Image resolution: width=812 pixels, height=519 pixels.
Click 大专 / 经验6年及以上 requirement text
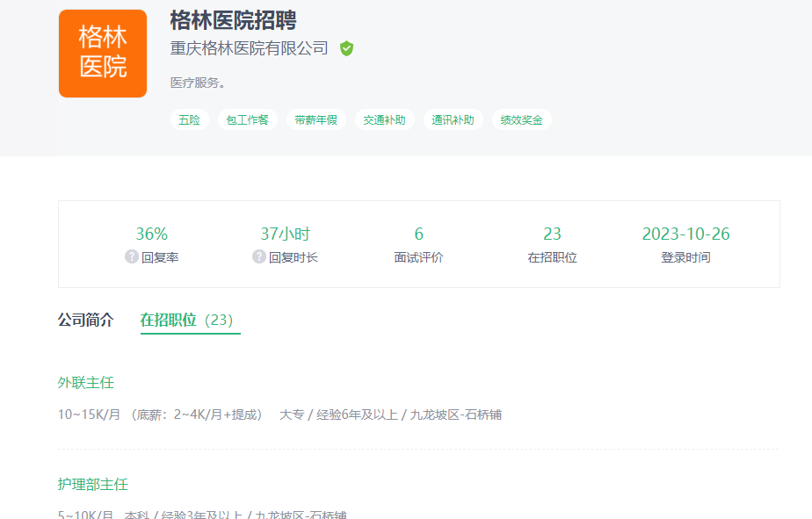click(x=338, y=414)
